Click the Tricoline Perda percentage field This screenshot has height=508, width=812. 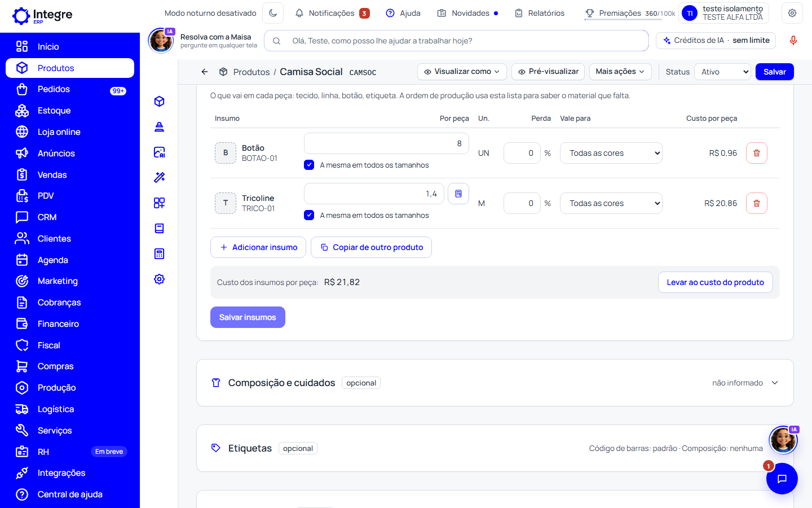[x=522, y=203]
